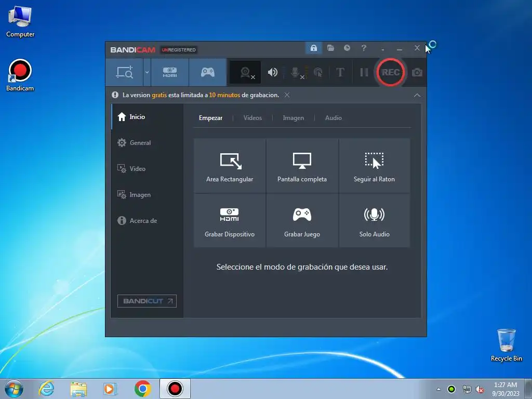Choose the Grabar Juego mode
The width and height of the screenshot is (532, 399).
[302, 220]
